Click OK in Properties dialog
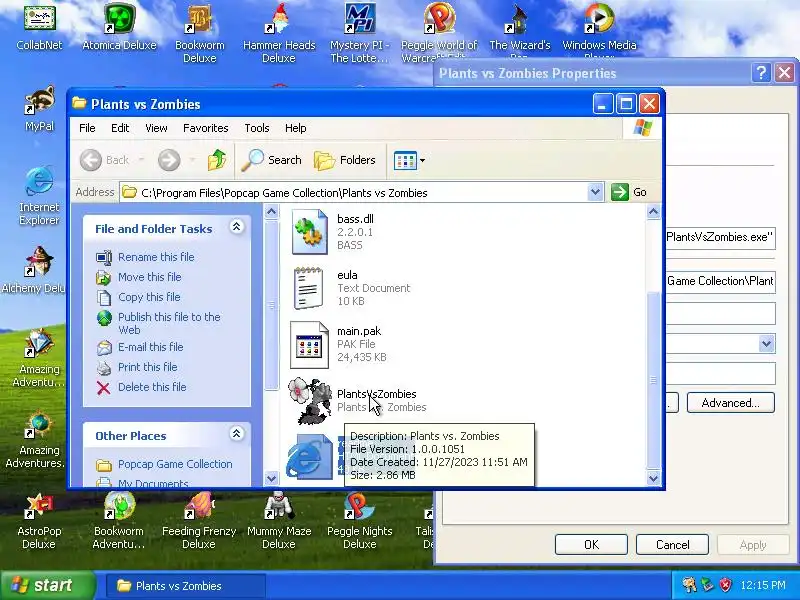 pyautogui.click(x=591, y=544)
